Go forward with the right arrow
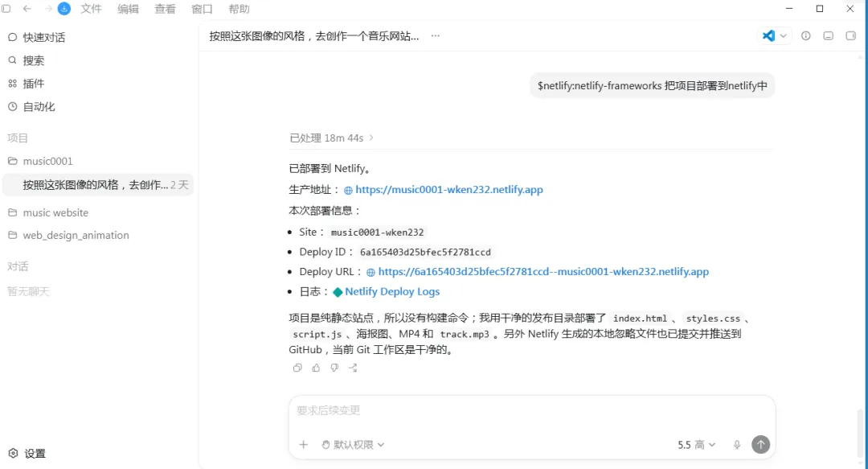Screen dimensions: 868x469 click(48, 9)
